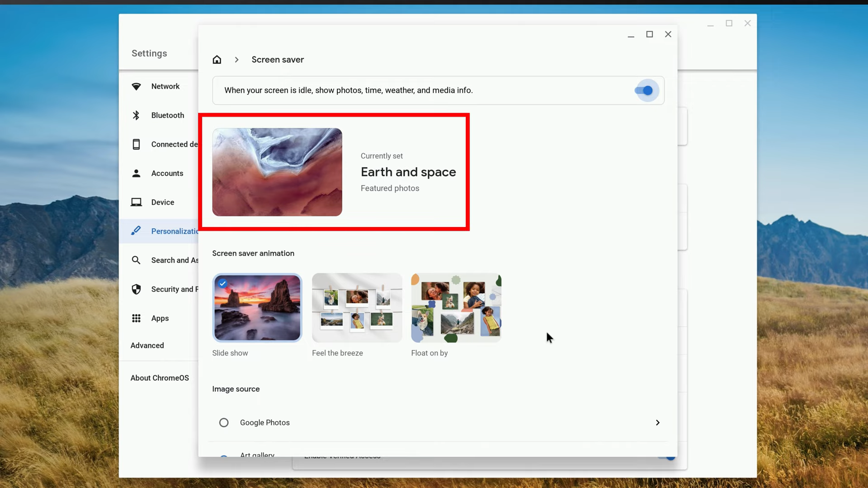Open Accounts settings
This screenshot has height=488, width=868.
[x=167, y=173]
